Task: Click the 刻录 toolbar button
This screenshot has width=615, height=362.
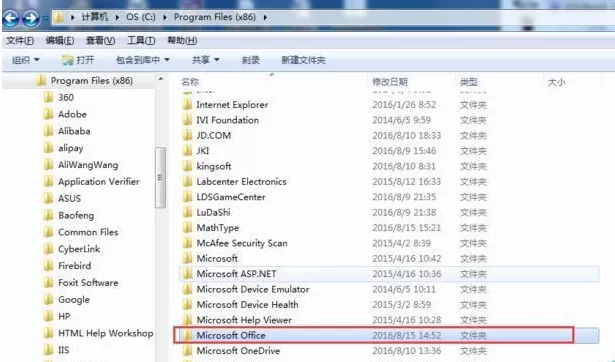Action: click(251, 60)
